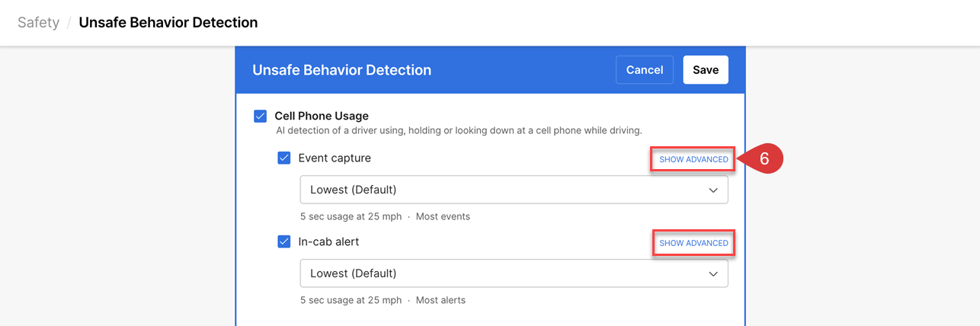Image resolution: width=980 pixels, height=326 pixels.
Task: Click the Event capture label text
Action: [335, 158]
